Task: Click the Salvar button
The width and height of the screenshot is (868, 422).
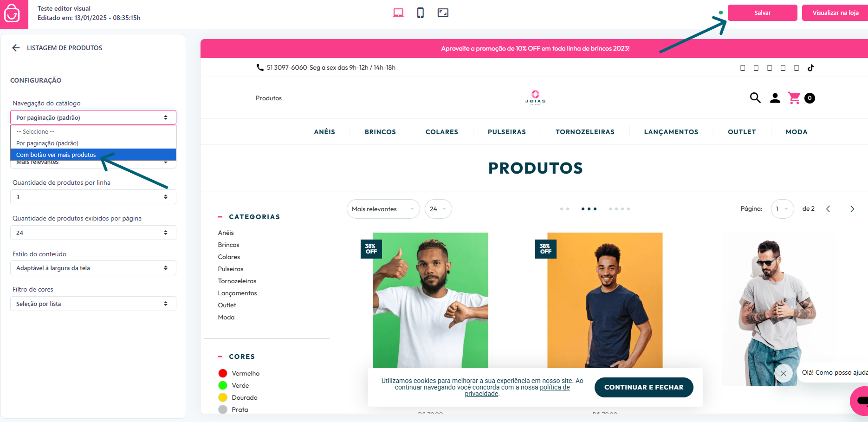Action: [762, 13]
